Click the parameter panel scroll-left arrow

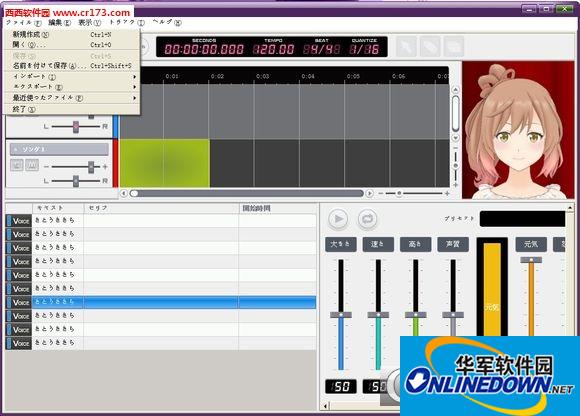pyautogui.click(x=325, y=406)
